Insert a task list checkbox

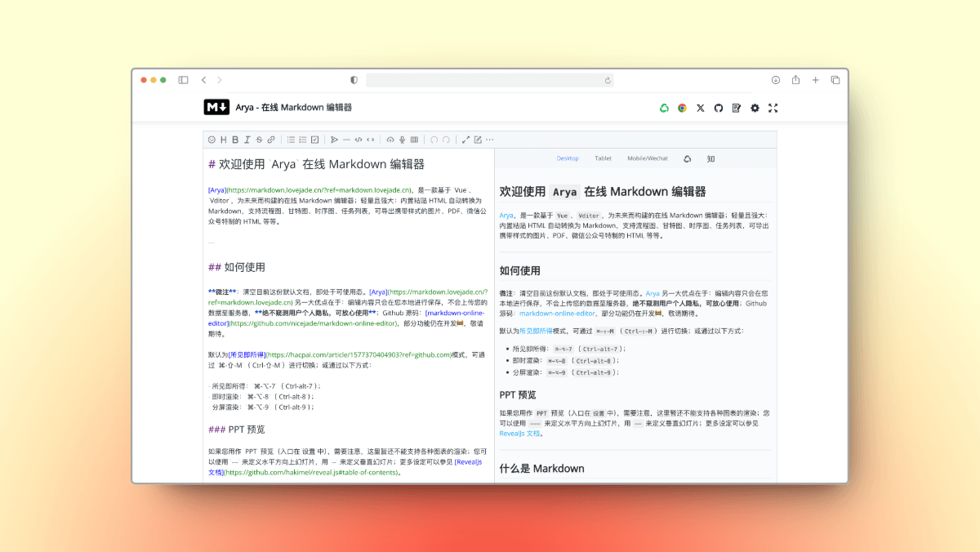pos(315,140)
